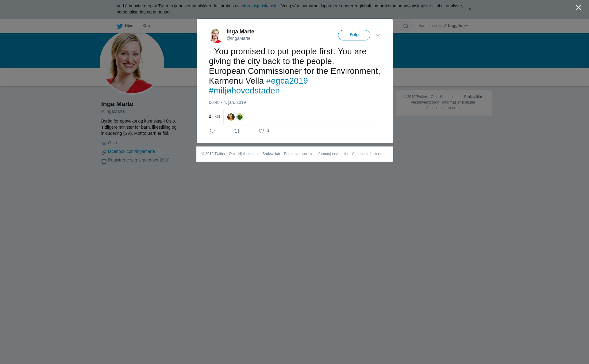The height and width of the screenshot is (364, 589).
Task: Open Hjelpesenter in the tweet footer
Action: 248,154
